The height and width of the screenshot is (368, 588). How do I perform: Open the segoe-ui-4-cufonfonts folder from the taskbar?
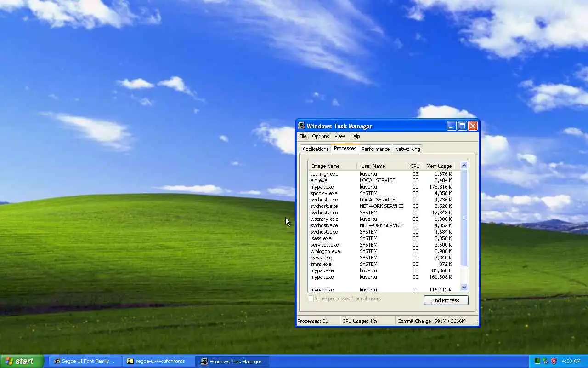coord(159,361)
